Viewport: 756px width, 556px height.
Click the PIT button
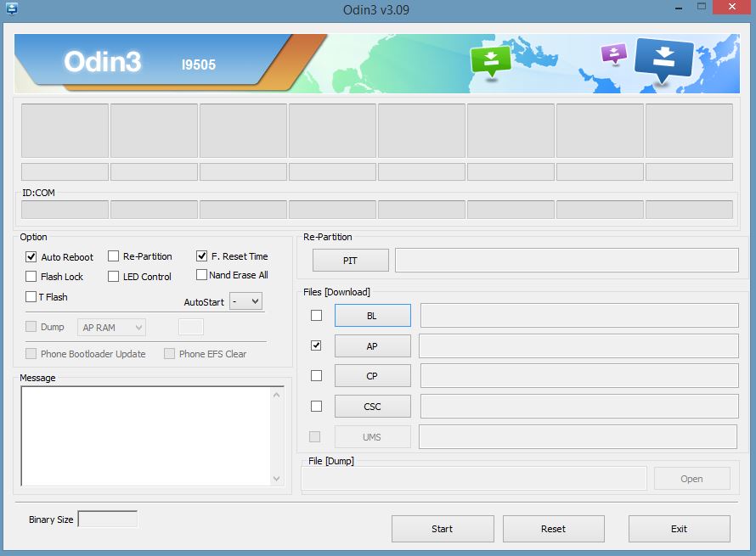[351, 261]
